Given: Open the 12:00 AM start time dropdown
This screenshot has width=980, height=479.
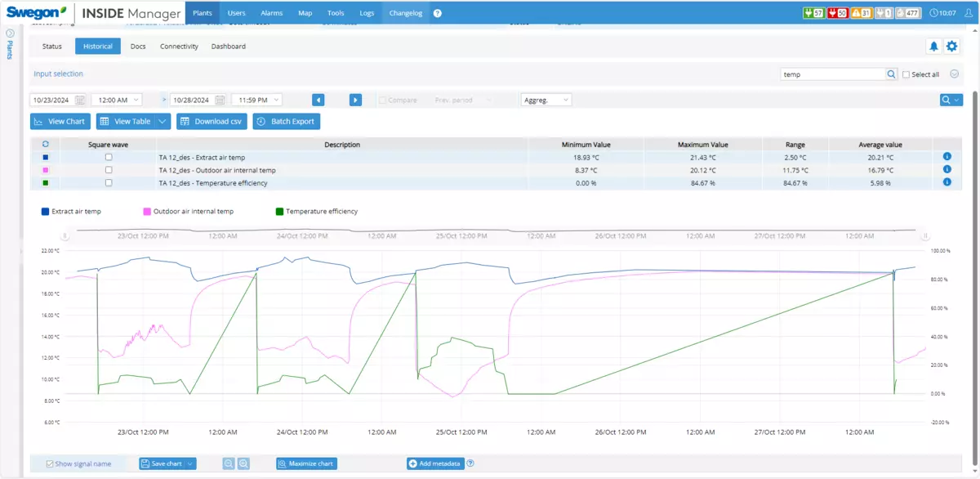Looking at the screenshot, I should 118,100.
